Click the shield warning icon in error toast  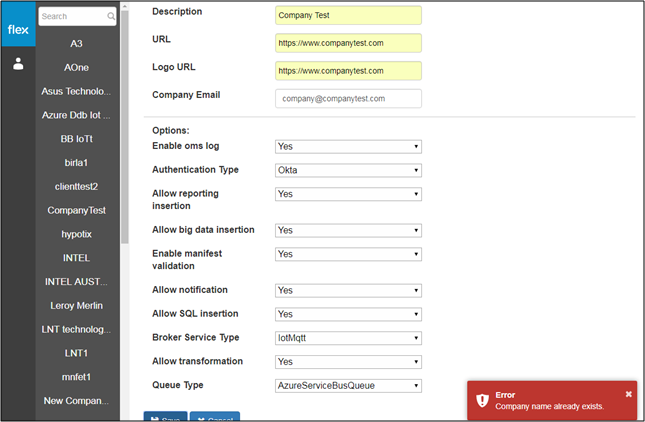pos(482,400)
